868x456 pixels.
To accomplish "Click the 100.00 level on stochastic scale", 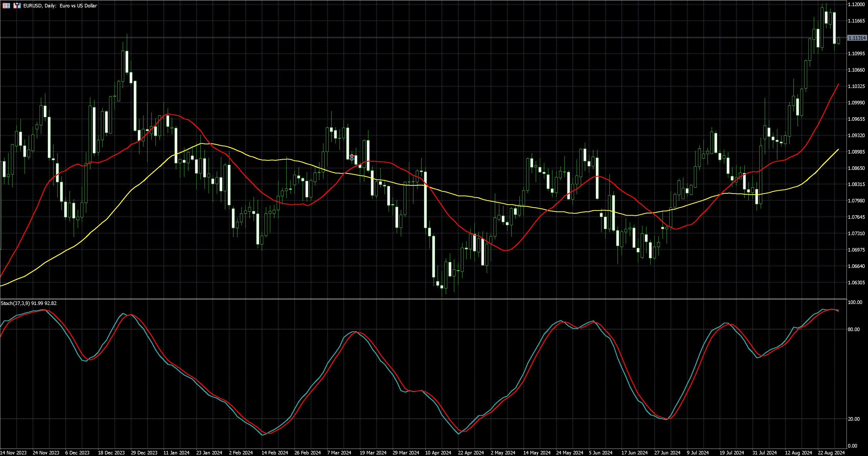I will 855,302.
